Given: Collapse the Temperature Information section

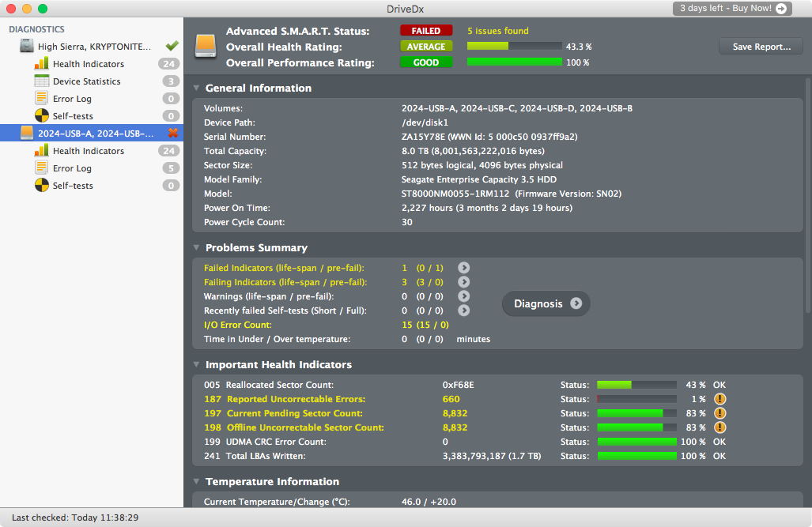Looking at the screenshot, I should (196, 481).
